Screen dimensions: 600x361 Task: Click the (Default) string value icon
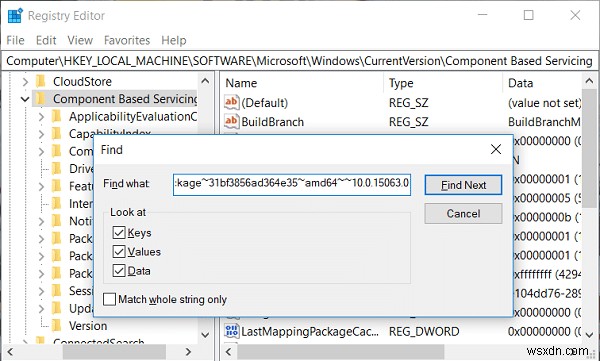pyautogui.click(x=232, y=103)
